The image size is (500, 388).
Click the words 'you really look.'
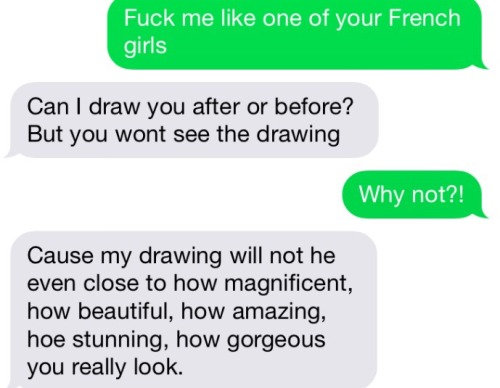click(105, 368)
